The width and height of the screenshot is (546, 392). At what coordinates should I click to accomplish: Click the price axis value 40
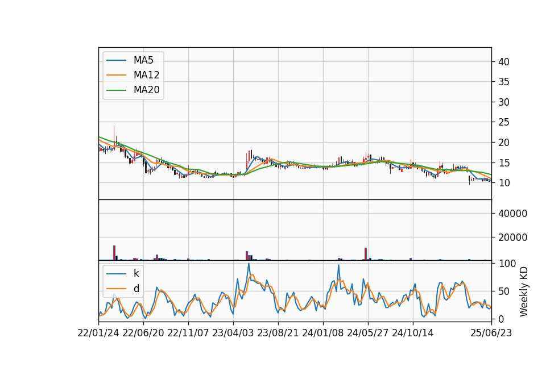click(504, 62)
